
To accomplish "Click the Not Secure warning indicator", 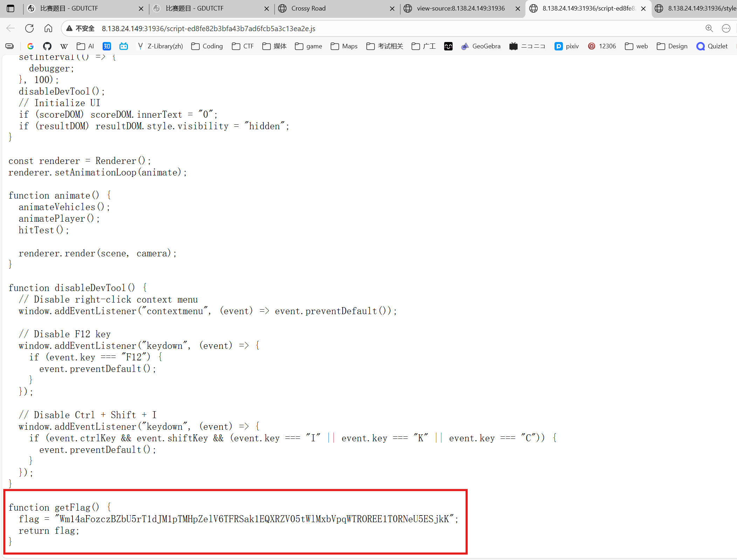I will pyautogui.click(x=81, y=28).
